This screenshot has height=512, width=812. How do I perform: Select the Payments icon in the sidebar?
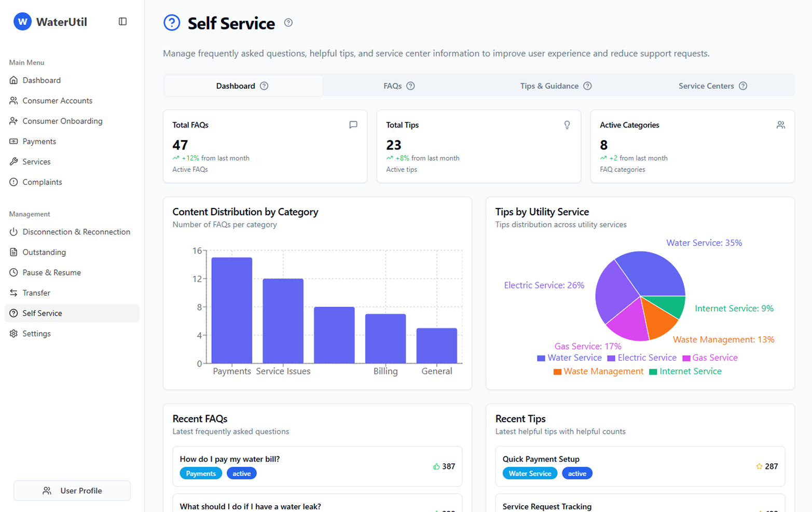pos(14,141)
